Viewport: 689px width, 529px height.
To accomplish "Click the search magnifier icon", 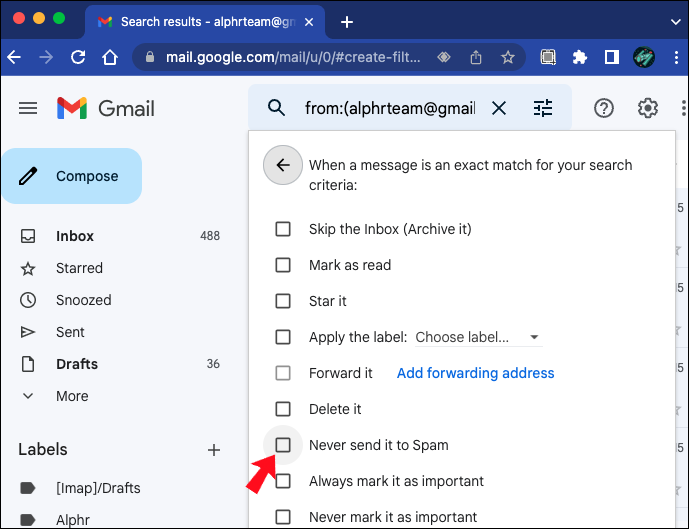I will tap(277, 108).
